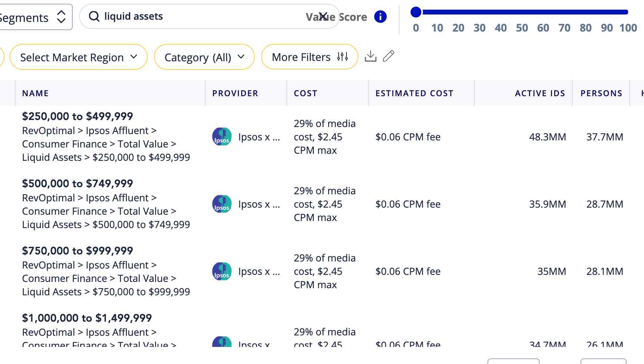Click the pencil edit icon
The height and width of the screenshot is (364, 644).
(x=388, y=56)
